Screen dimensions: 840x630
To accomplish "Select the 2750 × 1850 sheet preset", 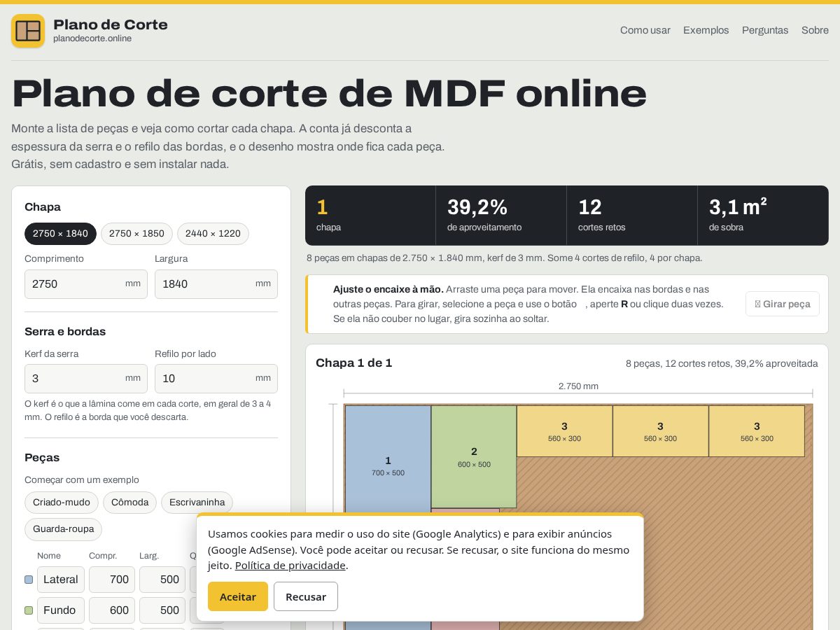I will click(x=136, y=234).
